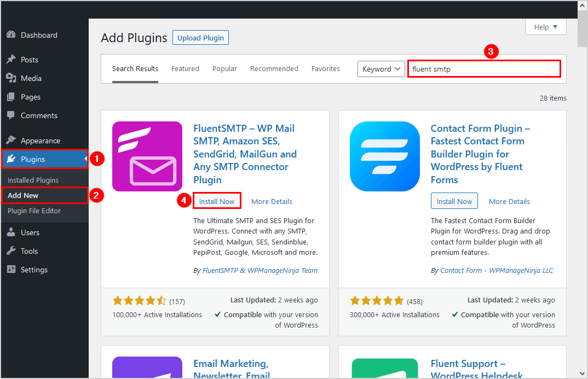The width and height of the screenshot is (588, 379).
Task: Click the Posts pushpin icon
Action: (11, 60)
